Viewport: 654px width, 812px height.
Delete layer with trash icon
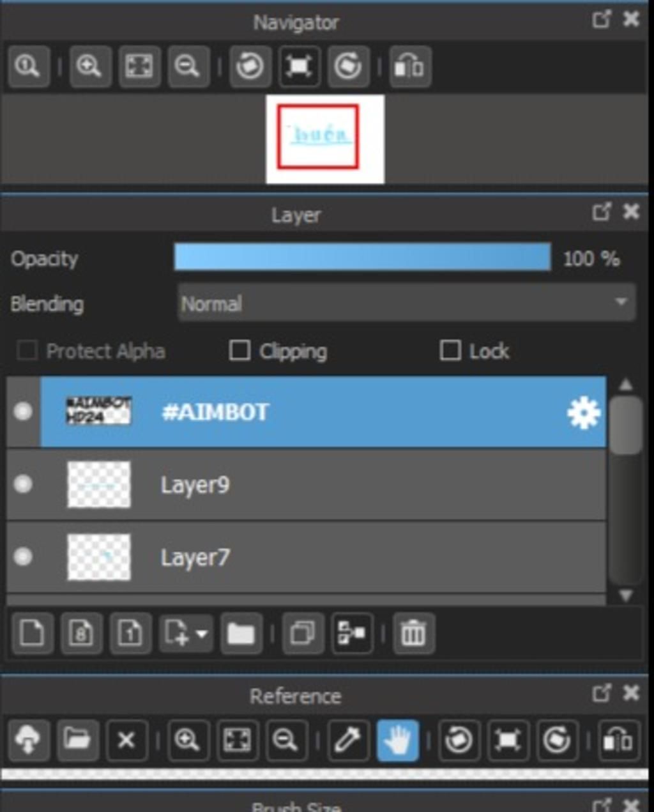pyautogui.click(x=414, y=633)
